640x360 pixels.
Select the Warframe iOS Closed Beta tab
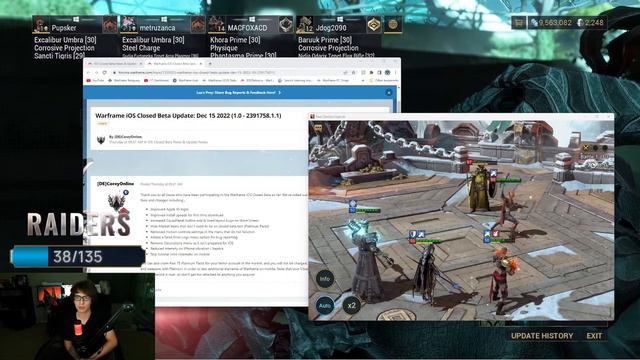pyautogui.click(x=175, y=64)
